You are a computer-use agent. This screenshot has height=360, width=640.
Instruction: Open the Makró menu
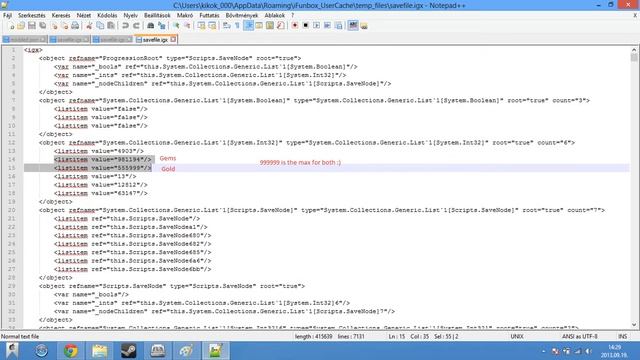[185, 15]
